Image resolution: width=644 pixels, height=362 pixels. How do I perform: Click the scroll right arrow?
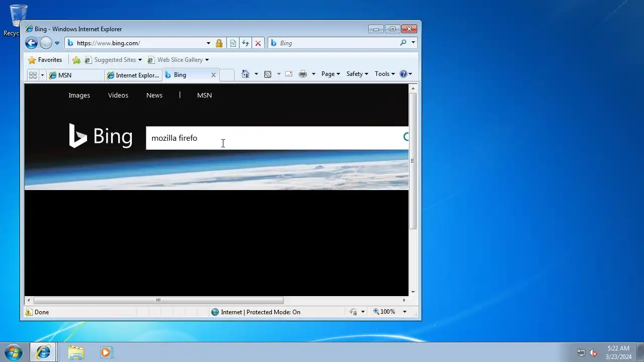tap(404, 300)
